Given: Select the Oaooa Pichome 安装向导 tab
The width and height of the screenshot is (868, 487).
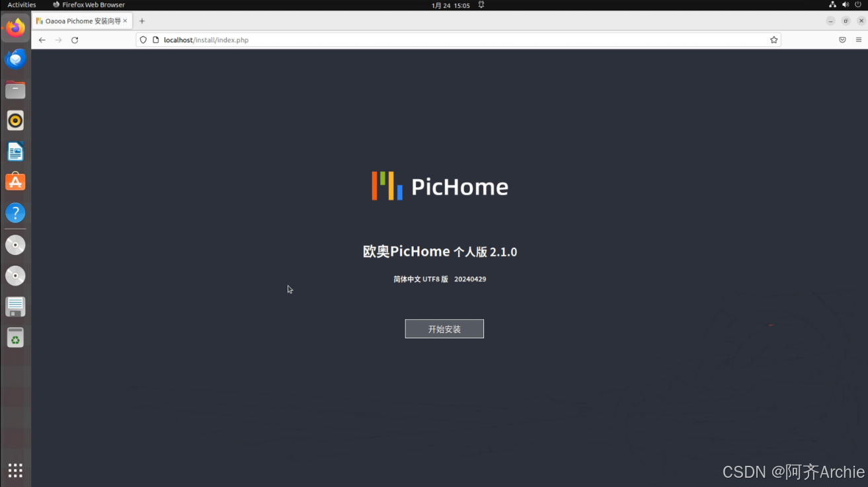Looking at the screenshot, I should click(x=81, y=21).
